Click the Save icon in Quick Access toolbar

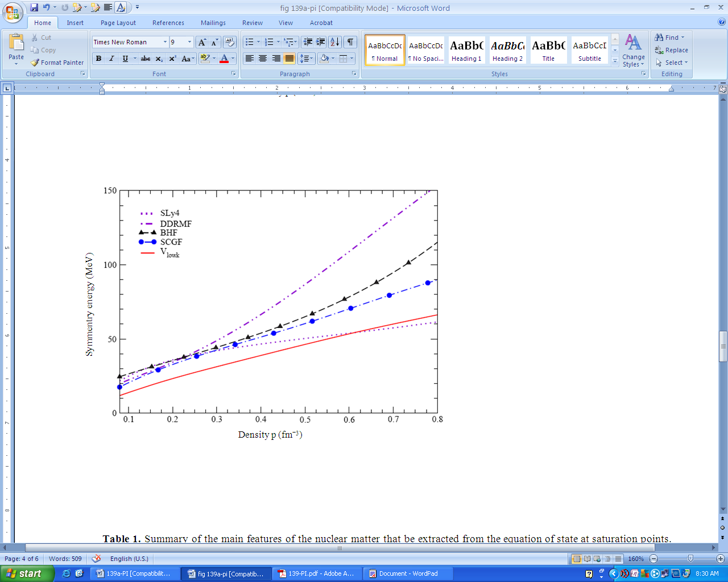point(34,7)
